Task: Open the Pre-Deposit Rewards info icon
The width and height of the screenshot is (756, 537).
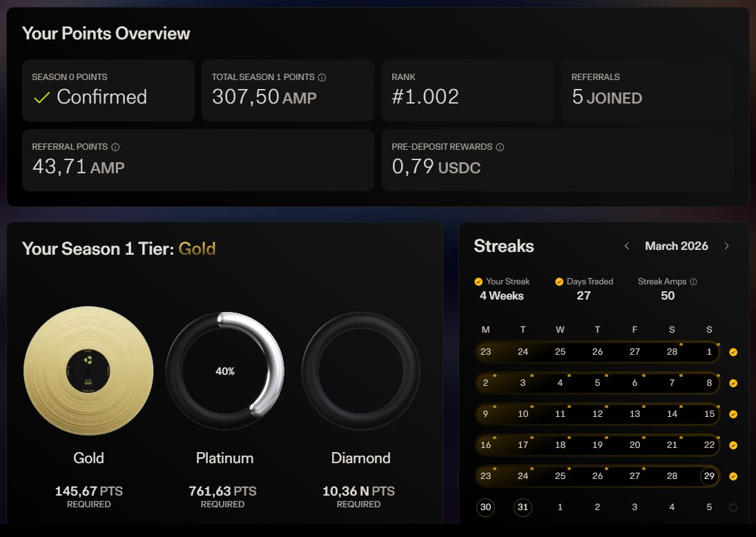Action: [x=500, y=147]
